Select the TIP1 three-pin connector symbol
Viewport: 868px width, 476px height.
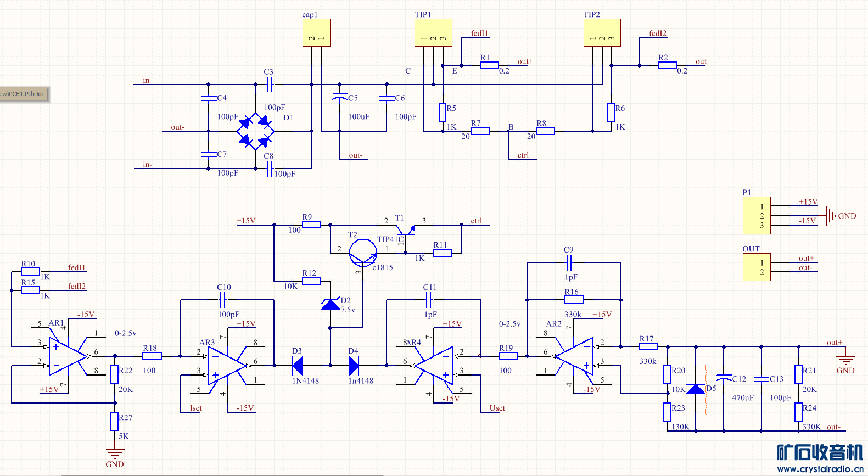point(433,33)
